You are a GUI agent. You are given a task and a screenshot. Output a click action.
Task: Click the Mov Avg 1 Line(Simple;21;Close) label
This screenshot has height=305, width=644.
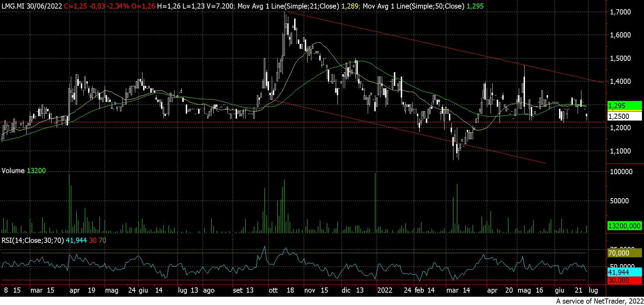tap(288, 6)
